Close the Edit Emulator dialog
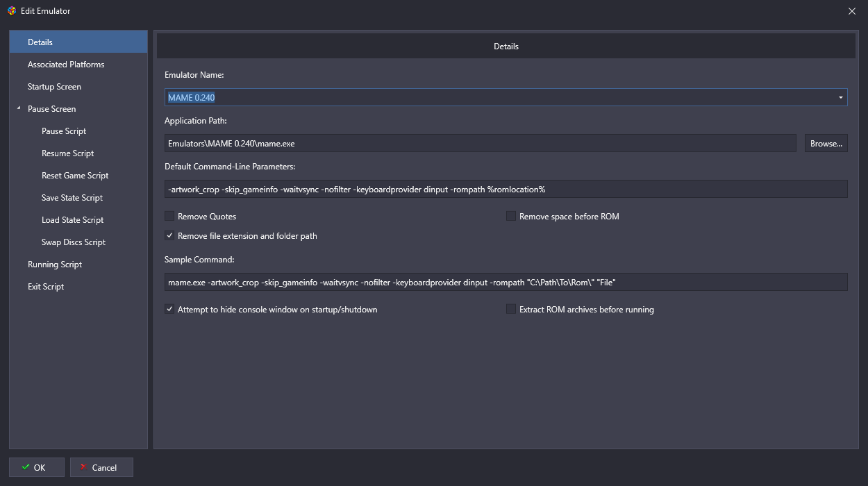 click(x=852, y=10)
